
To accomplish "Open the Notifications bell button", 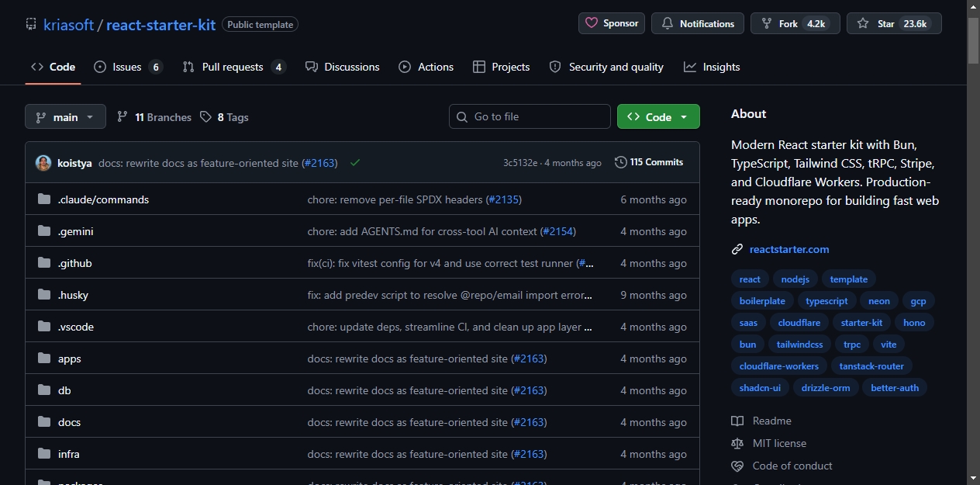I will click(x=698, y=23).
